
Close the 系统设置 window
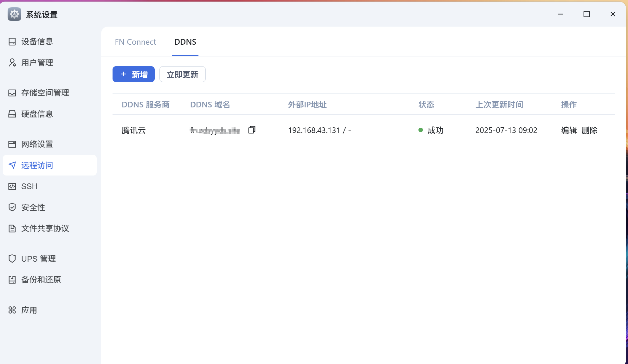click(613, 14)
